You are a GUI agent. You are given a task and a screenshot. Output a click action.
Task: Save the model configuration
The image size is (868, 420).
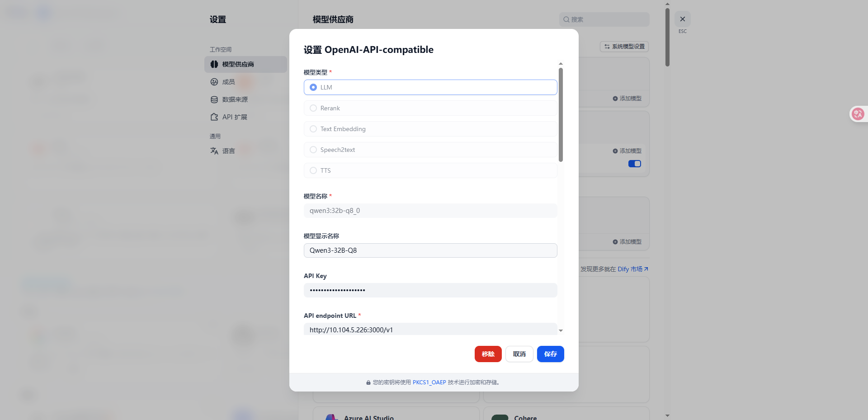(550, 354)
